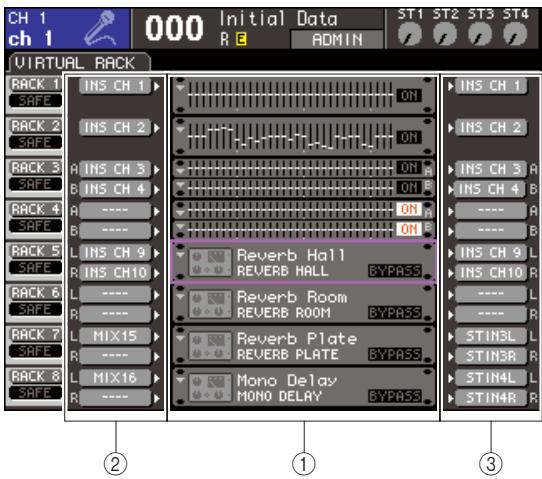The height and width of the screenshot is (479, 542).
Task: Open the Mono Delay effect thumbnail icon
Action: pyautogui.click(x=210, y=387)
